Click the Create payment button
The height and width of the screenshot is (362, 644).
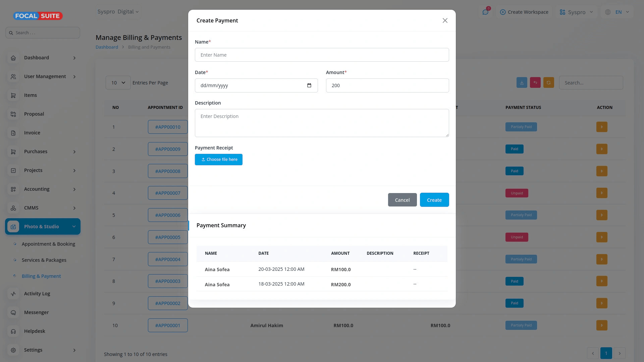[434, 200]
